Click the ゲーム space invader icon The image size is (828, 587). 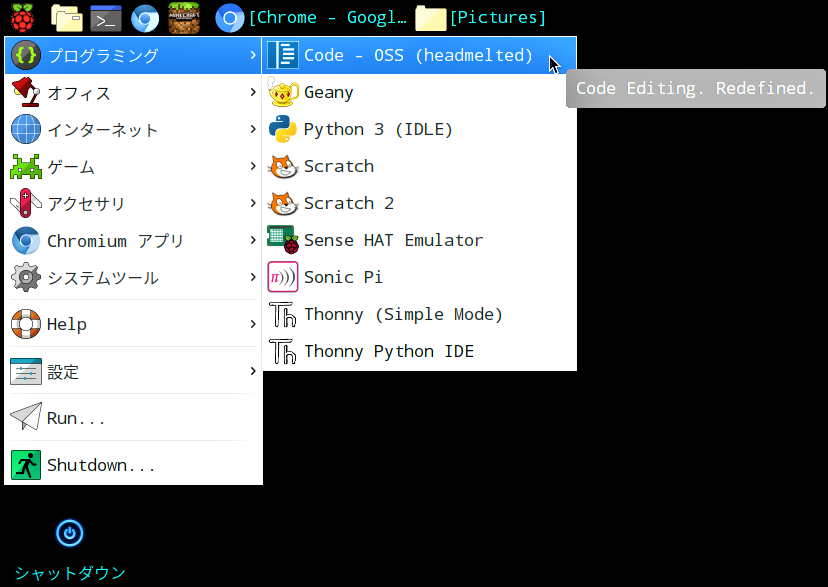25,166
